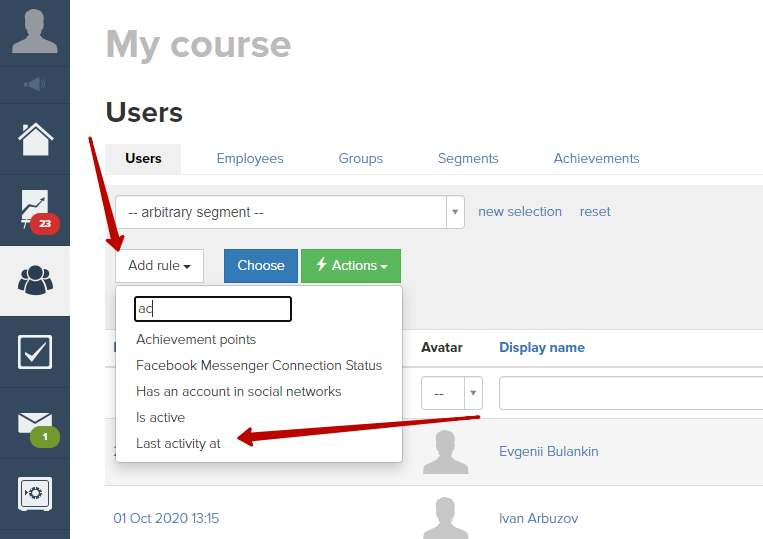Open the safe settings icon in sidebar
The height and width of the screenshot is (539, 763).
[x=35, y=494]
